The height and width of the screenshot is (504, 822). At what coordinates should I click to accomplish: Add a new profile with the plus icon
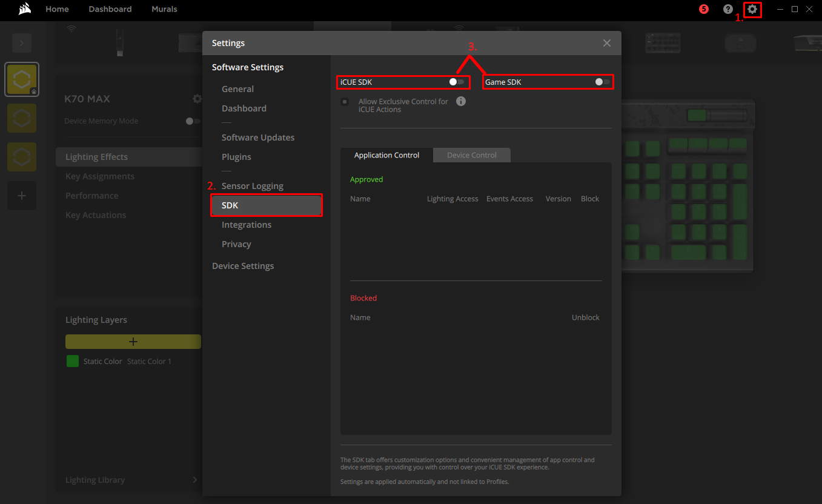(x=21, y=196)
